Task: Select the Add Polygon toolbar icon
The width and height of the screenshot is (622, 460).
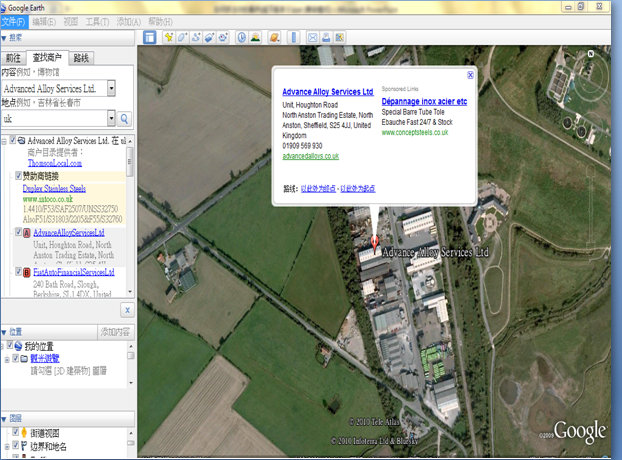Action: [182, 37]
